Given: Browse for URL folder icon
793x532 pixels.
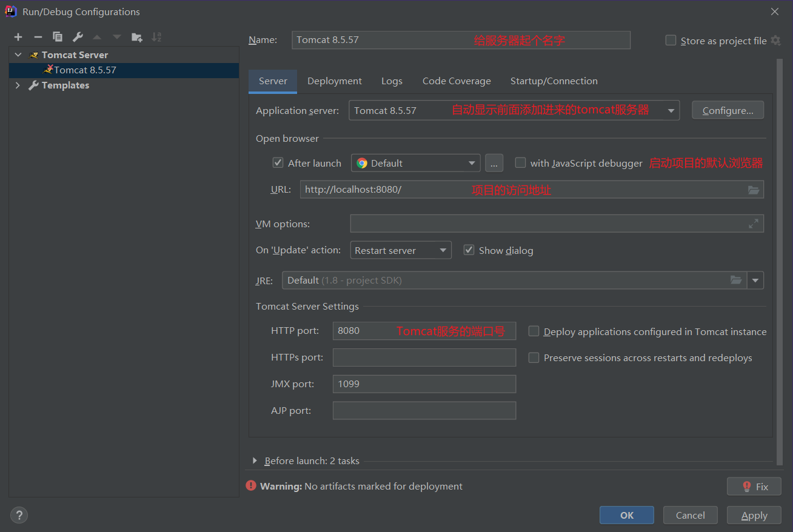Looking at the screenshot, I should tap(754, 190).
